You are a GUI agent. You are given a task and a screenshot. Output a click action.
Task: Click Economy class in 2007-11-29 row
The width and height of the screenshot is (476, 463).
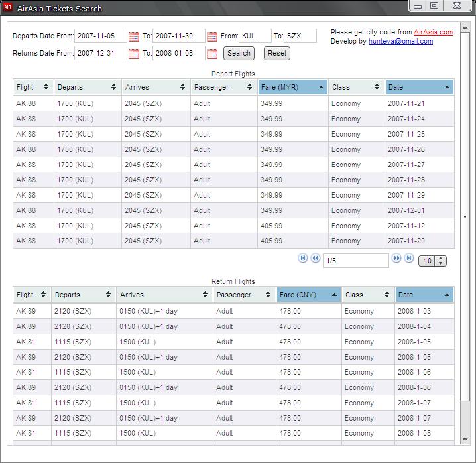[x=346, y=195]
